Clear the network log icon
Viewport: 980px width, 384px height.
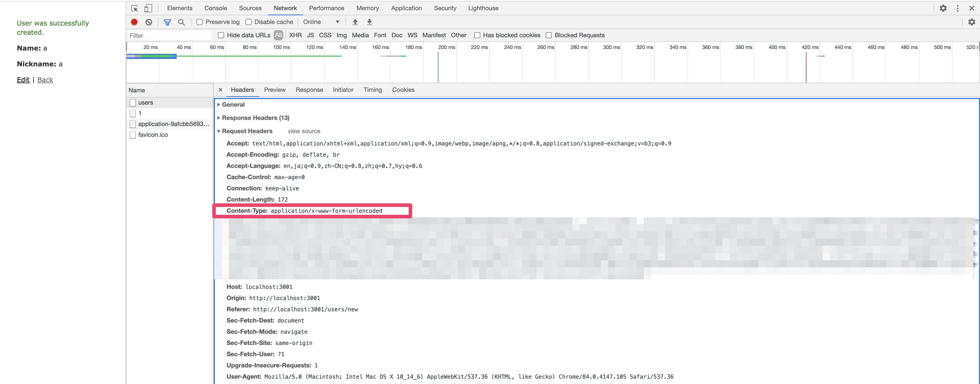click(x=149, y=22)
